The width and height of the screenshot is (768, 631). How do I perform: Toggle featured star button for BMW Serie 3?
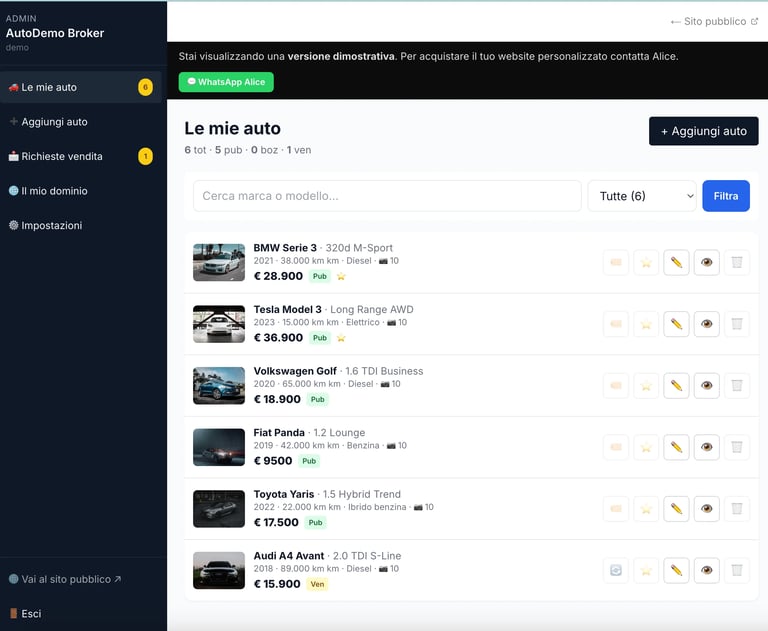tap(646, 263)
